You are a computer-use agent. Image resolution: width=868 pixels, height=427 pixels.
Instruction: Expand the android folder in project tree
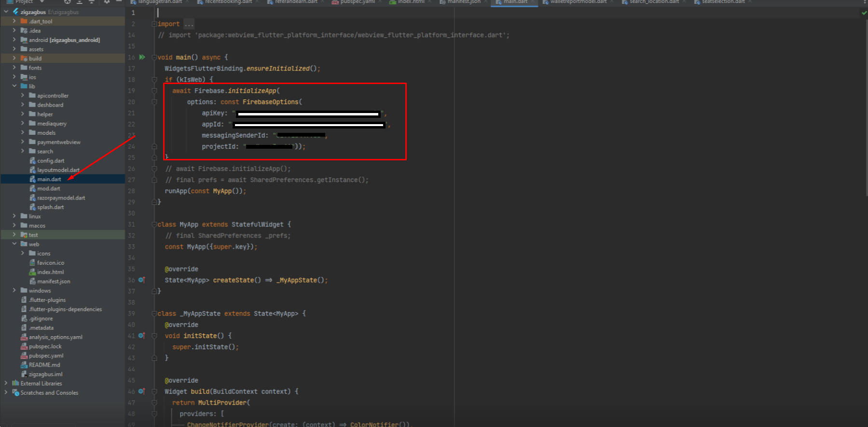(14, 40)
